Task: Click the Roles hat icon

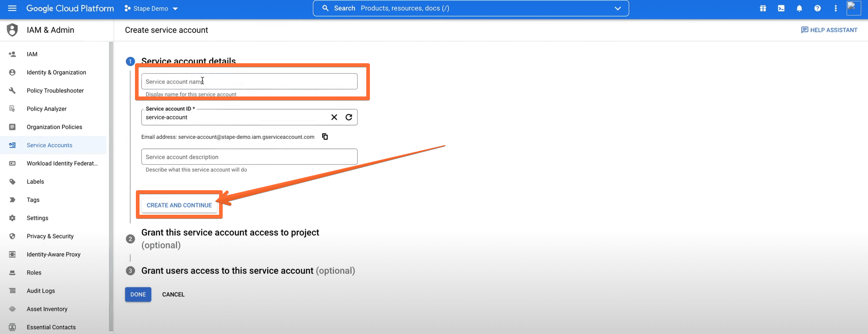Action: 12,273
